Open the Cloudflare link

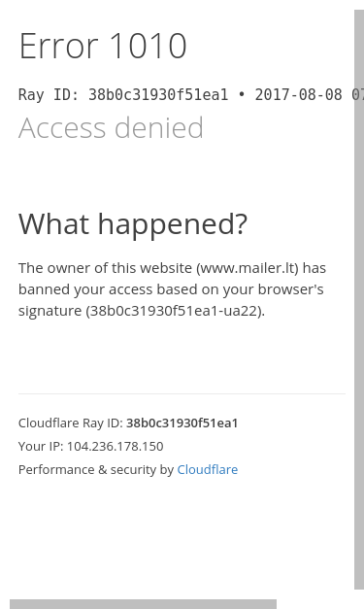pos(207,469)
